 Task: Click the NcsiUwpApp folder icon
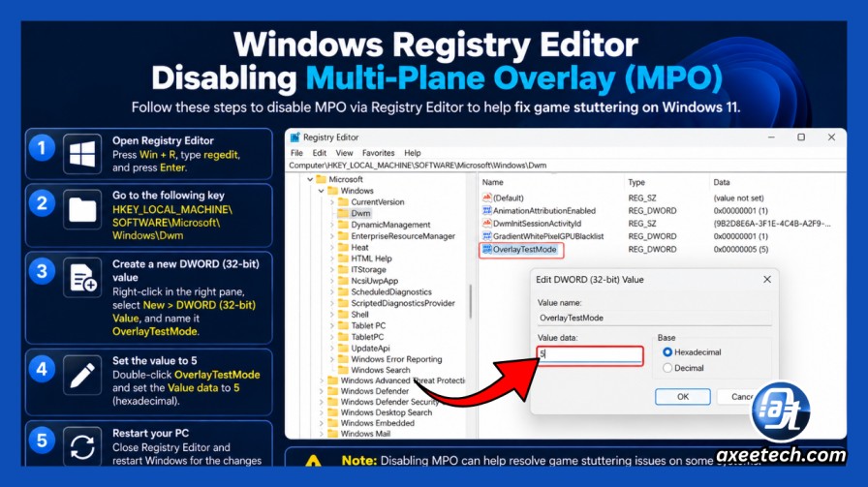[x=343, y=281]
